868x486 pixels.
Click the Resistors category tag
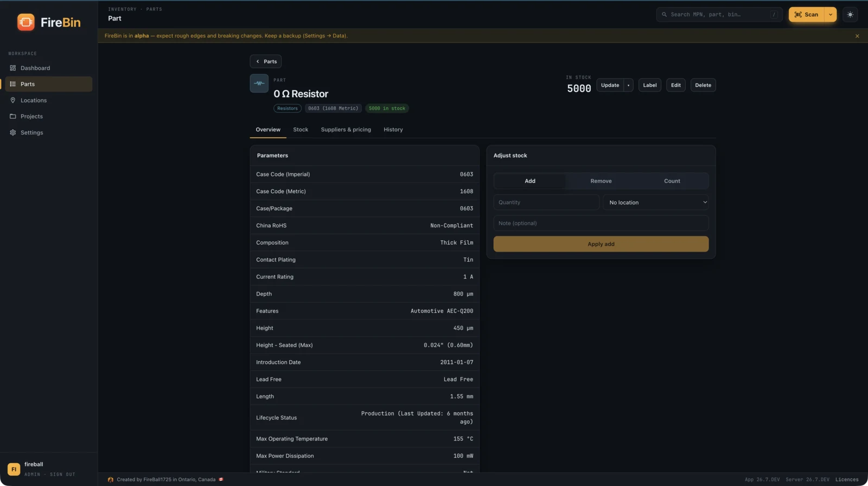(288, 108)
